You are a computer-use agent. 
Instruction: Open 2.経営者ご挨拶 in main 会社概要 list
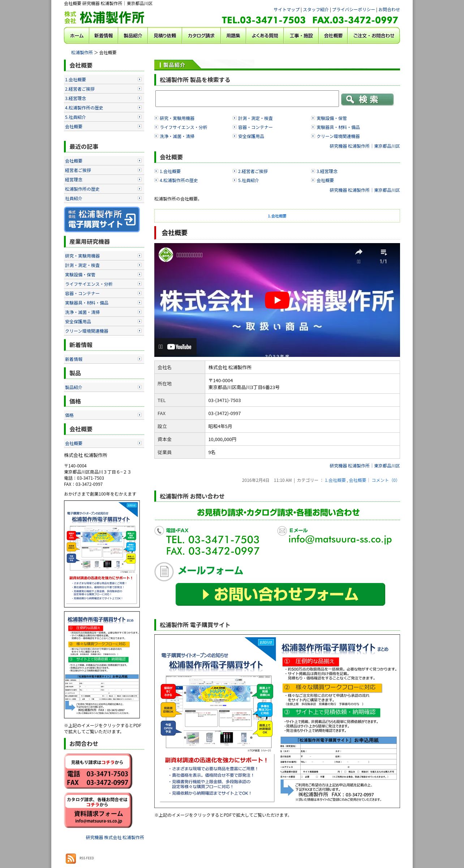(253, 171)
